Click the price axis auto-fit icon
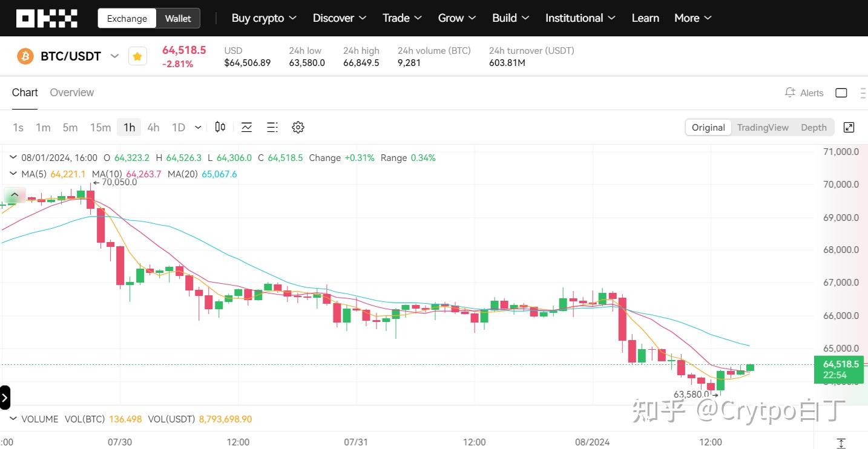Image resolution: width=868 pixels, height=449 pixels. pyautogui.click(x=841, y=443)
